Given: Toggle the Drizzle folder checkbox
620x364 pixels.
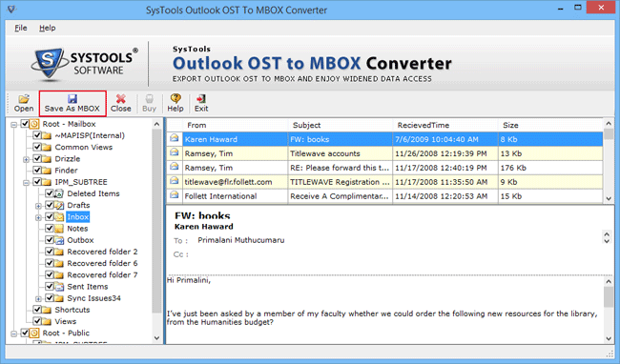Looking at the screenshot, I should pyautogui.click(x=37, y=159).
